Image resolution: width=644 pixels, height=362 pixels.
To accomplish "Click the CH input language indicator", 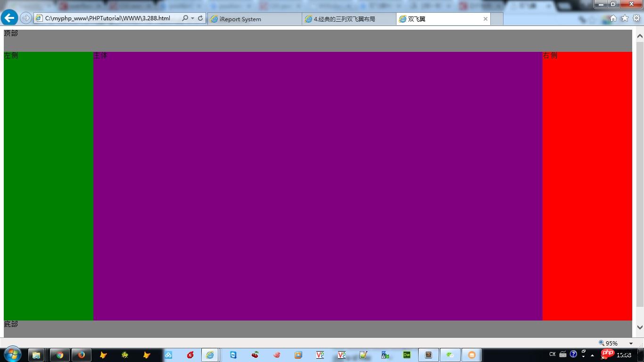I will (x=553, y=354).
